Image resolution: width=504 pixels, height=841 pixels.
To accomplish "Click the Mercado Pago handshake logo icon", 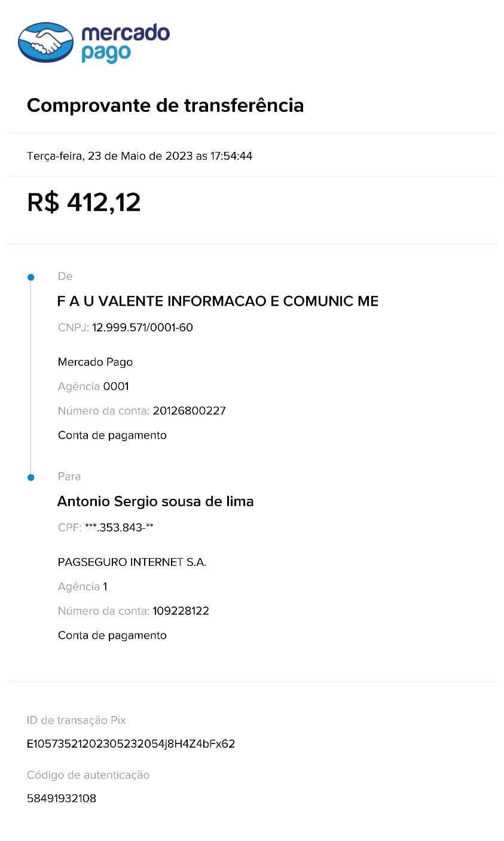I will 46,42.
